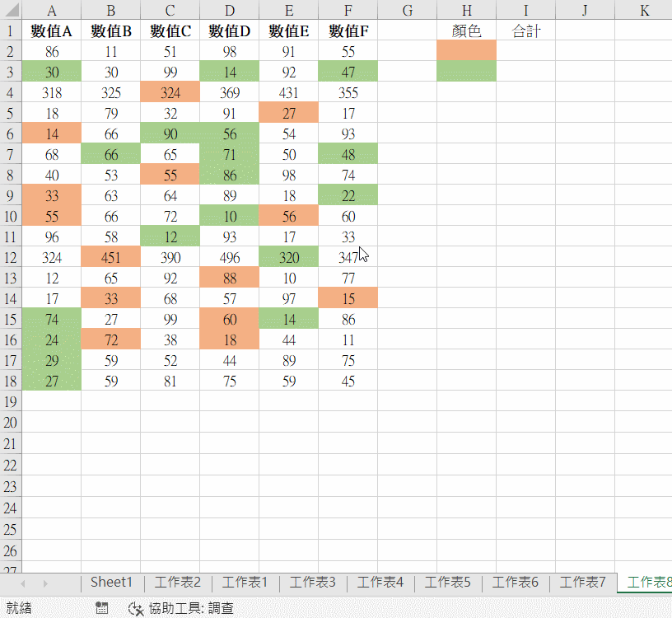This screenshot has width=672, height=618.
Task: Go to the 工作表7 sheet tab
Action: tap(583, 583)
